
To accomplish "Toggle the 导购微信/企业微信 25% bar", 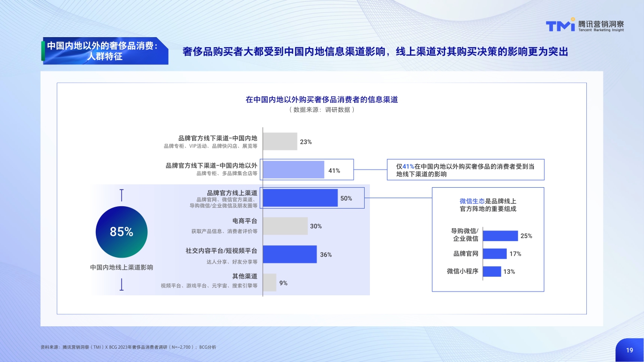I will click(x=500, y=235).
